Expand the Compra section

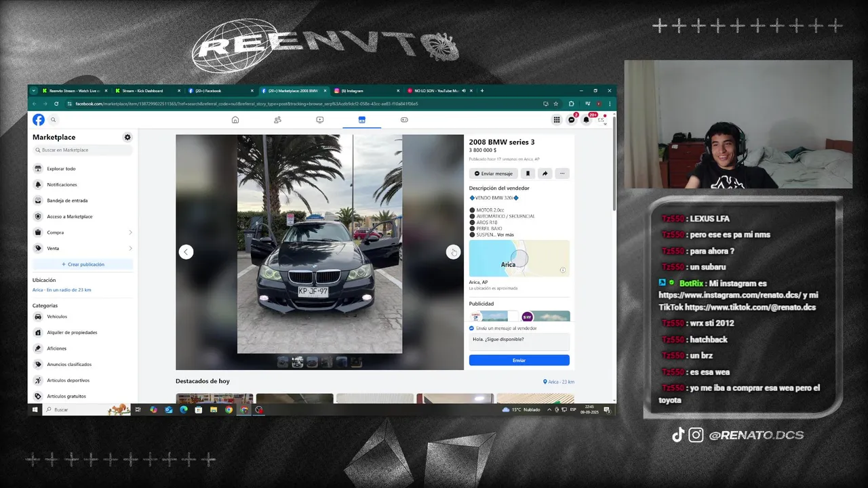point(83,232)
